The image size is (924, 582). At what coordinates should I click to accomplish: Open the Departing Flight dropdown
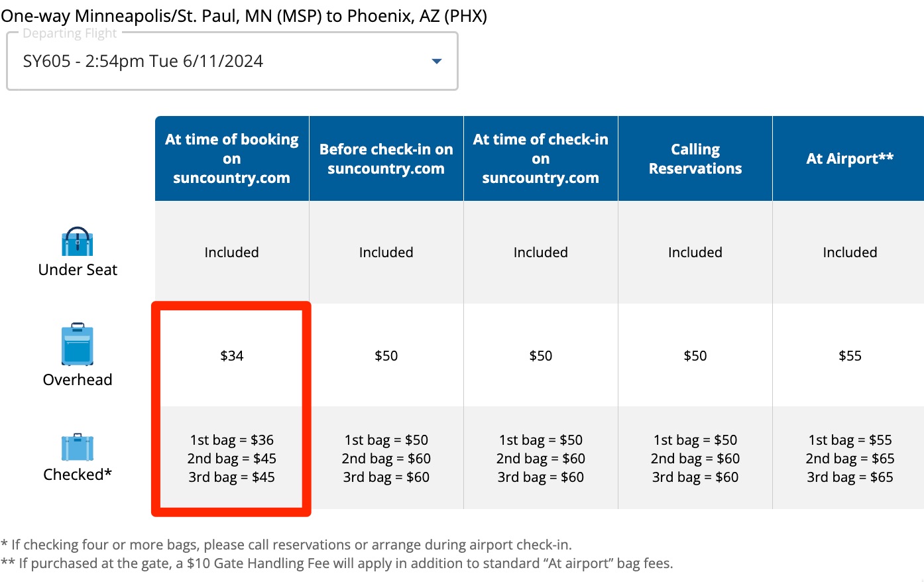231,61
